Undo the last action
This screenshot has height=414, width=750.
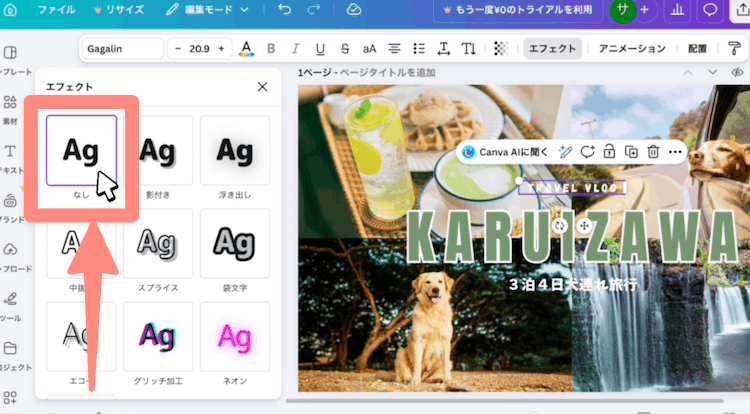pos(284,10)
